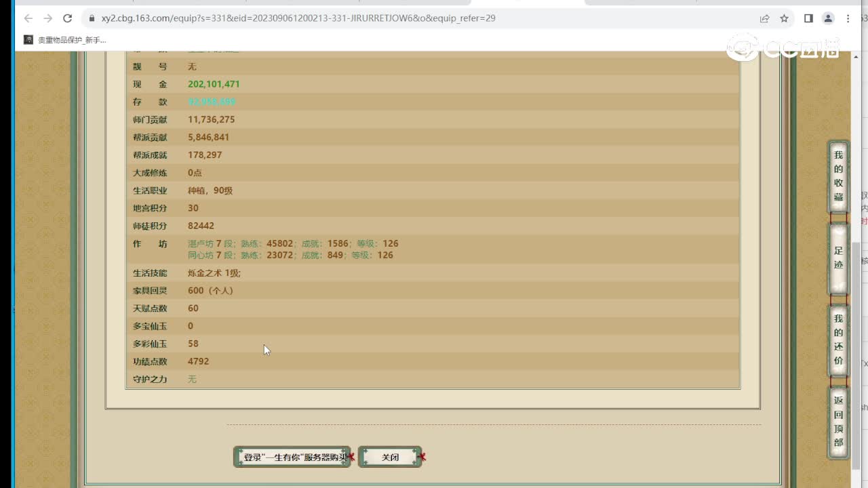868x488 pixels.
Task: Select 大成修炼 value 0点
Action: 195,173
